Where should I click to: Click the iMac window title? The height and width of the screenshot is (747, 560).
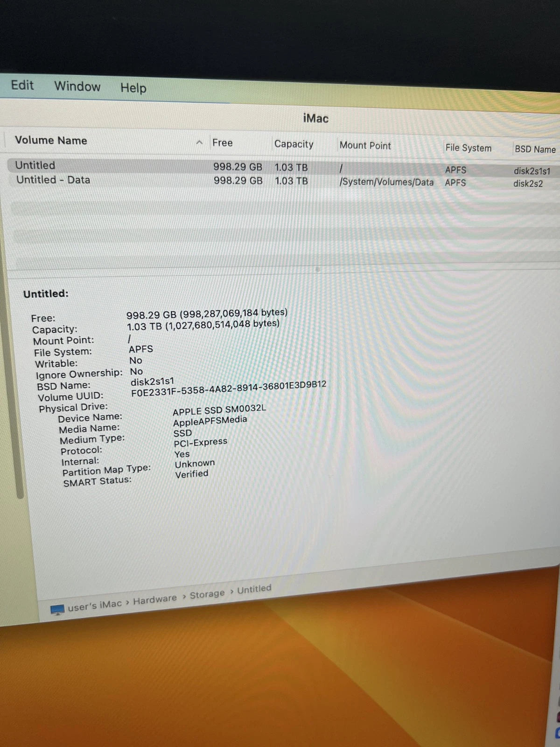316,118
